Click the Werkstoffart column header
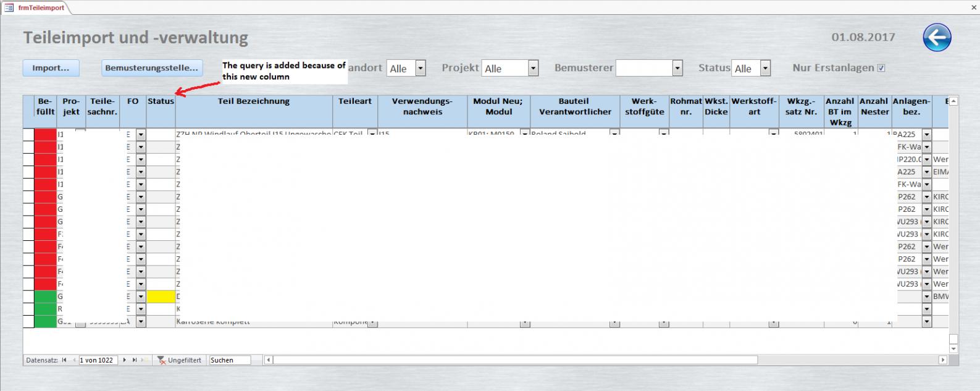 tap(754, 112)
